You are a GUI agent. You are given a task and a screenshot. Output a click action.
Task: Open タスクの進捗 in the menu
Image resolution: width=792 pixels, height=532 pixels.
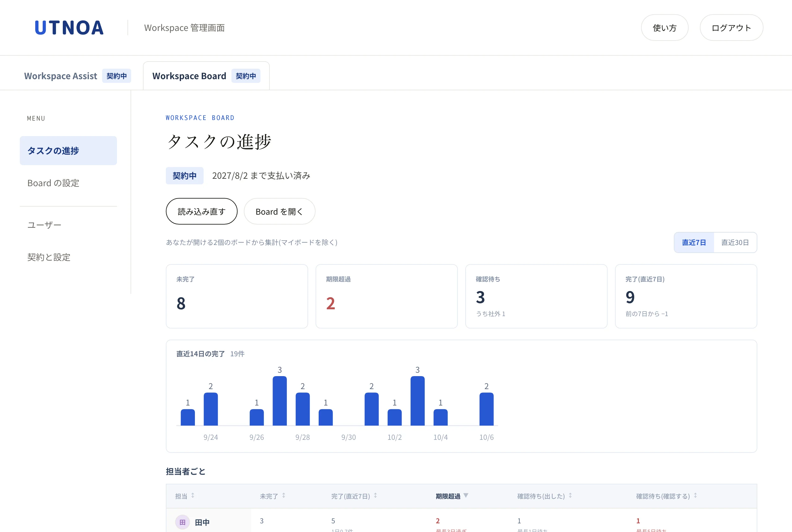tap(68, 151)
